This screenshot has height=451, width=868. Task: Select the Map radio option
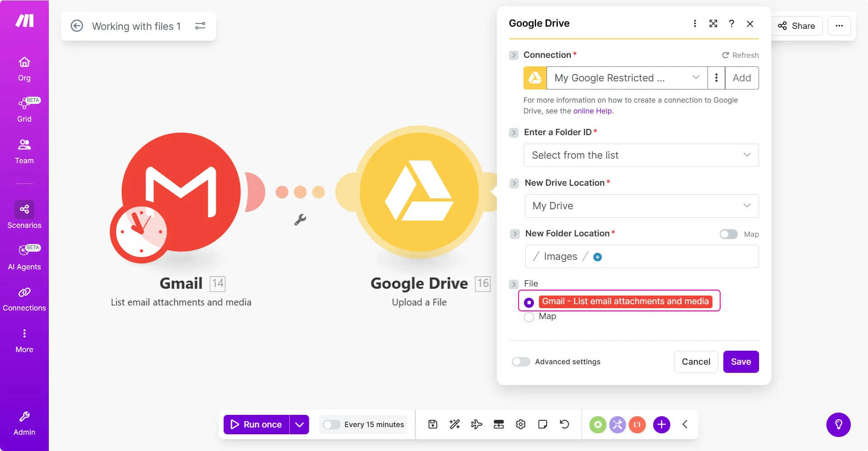(529, 317)
